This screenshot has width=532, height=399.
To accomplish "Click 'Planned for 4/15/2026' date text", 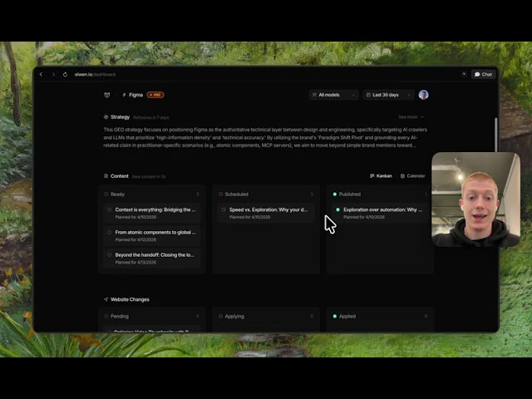I will point(249,217).
